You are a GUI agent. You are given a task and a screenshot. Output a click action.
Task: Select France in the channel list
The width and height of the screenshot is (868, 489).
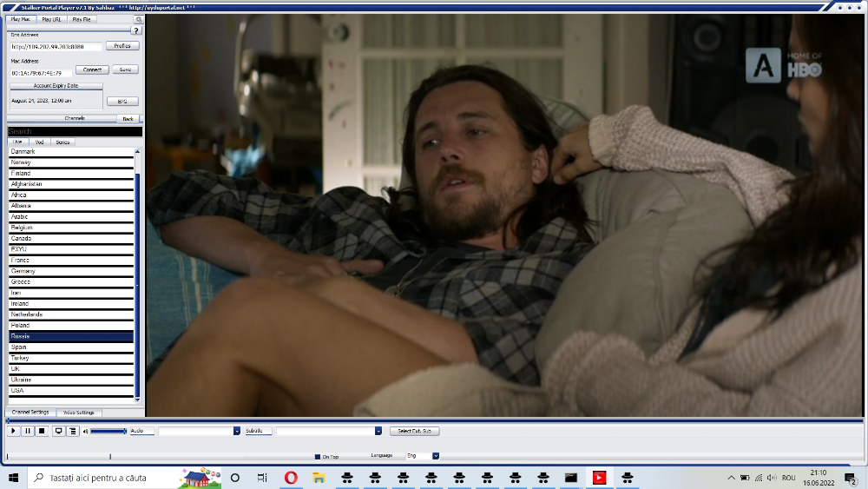pyautogui.click(x=71, y=261)
